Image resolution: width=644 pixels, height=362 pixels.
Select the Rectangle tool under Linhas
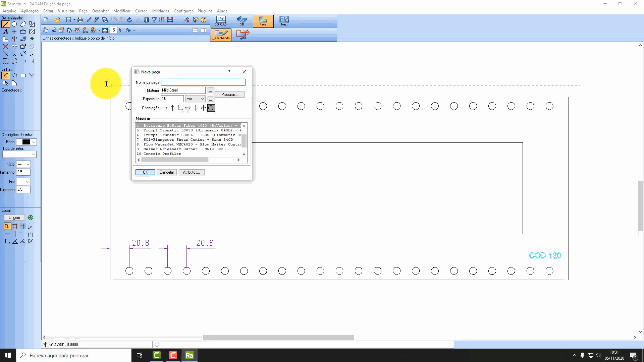[x=23, y=76]
